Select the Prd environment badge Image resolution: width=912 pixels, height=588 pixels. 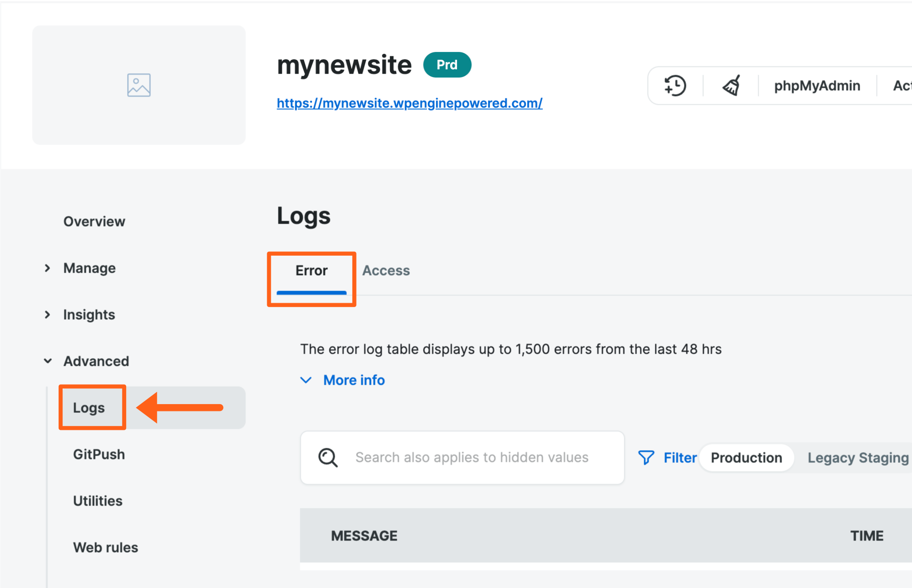coord(447,65)
